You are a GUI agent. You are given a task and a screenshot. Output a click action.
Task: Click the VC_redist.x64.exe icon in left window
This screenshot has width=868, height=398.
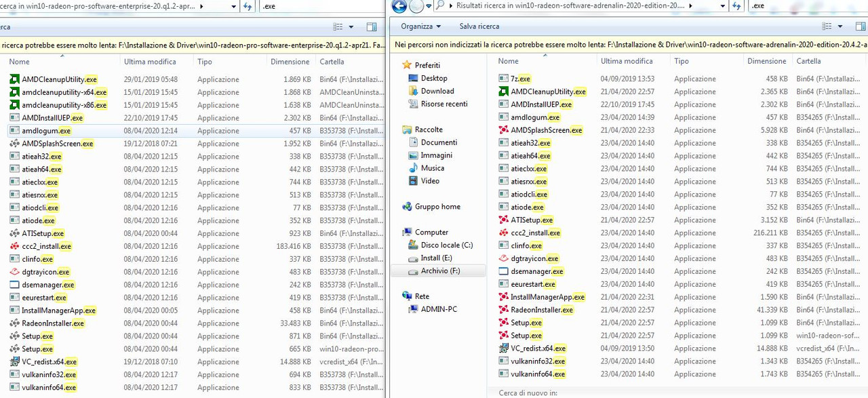click(x=15, y=362)
